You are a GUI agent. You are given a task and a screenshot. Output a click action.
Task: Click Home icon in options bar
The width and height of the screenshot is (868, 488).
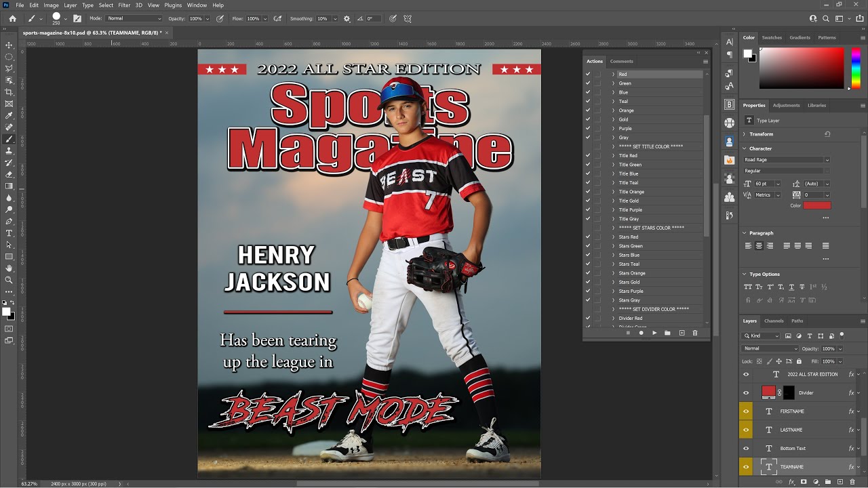pos(12,18)
